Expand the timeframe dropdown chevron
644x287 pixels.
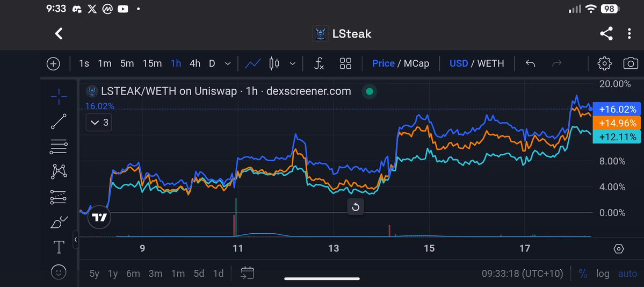(x=228, y=64)
